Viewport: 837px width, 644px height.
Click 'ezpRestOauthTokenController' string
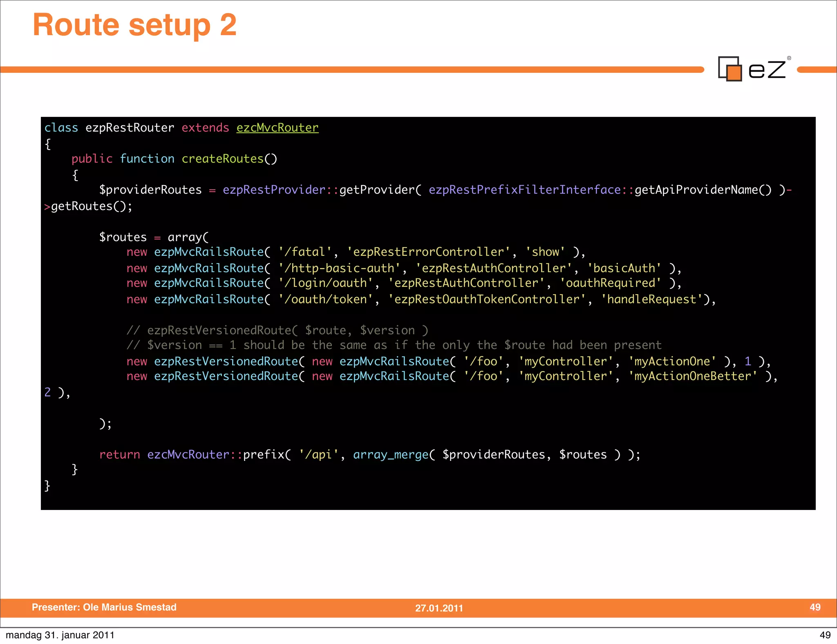tap(487, 300)
